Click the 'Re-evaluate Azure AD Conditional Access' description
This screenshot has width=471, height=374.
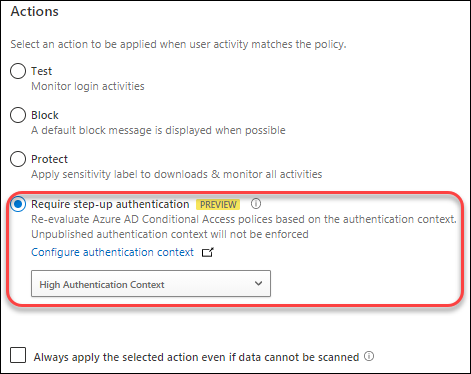[x=244, y=219]
